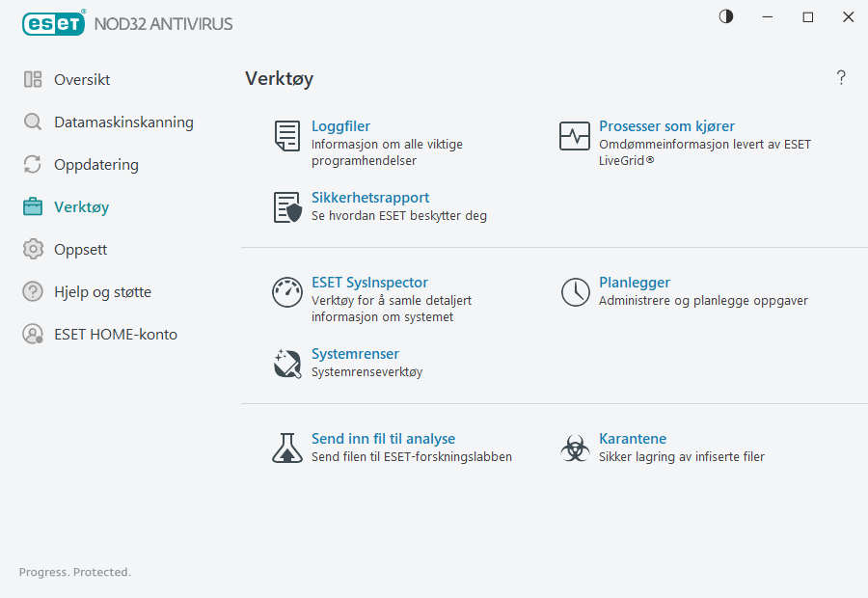The height and width of the screenshot is (598, 868).
Task: Toggle the dark mode contrast icon
Action: point(725,16)
